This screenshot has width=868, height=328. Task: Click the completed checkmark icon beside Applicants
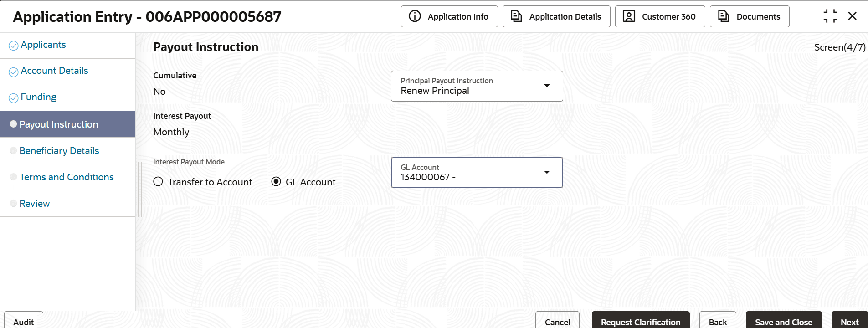pyautogui.click(x=14, y=46)
